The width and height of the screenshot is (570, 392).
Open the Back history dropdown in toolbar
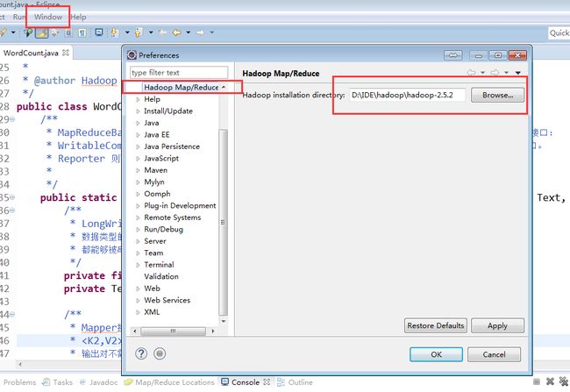(189, 32)
